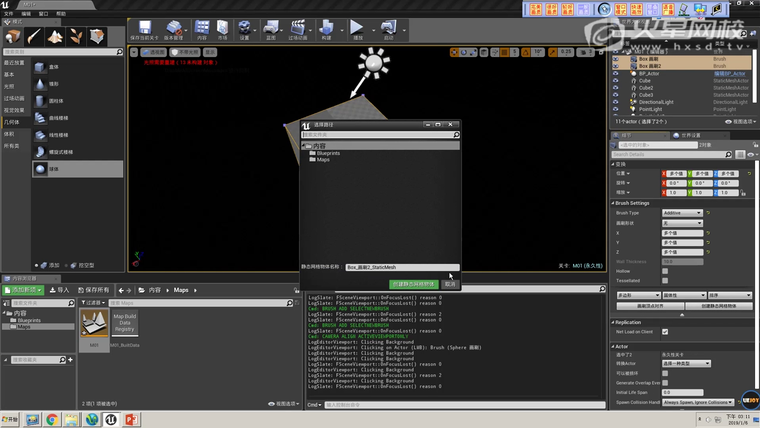The image size is (760, 428).
Task: Open the Marketplace toolbar icon
Action: [222, 28]
